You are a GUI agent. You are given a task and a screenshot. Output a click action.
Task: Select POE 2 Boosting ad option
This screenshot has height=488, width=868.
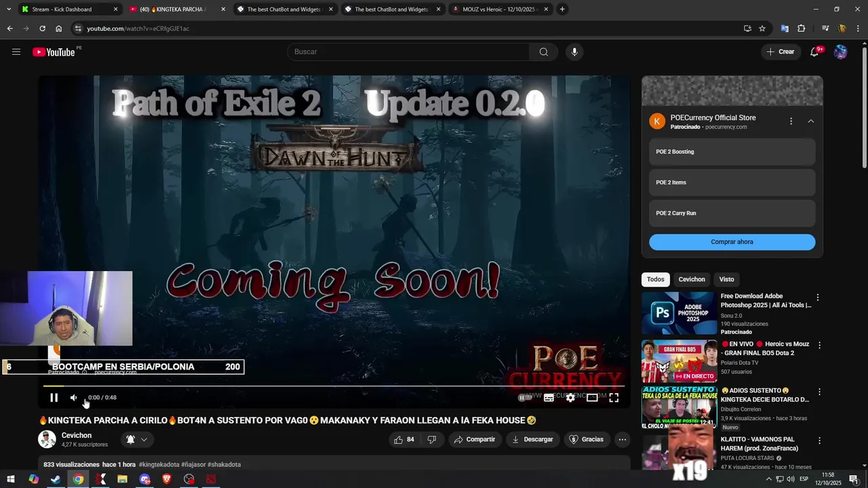pos(732,152)
